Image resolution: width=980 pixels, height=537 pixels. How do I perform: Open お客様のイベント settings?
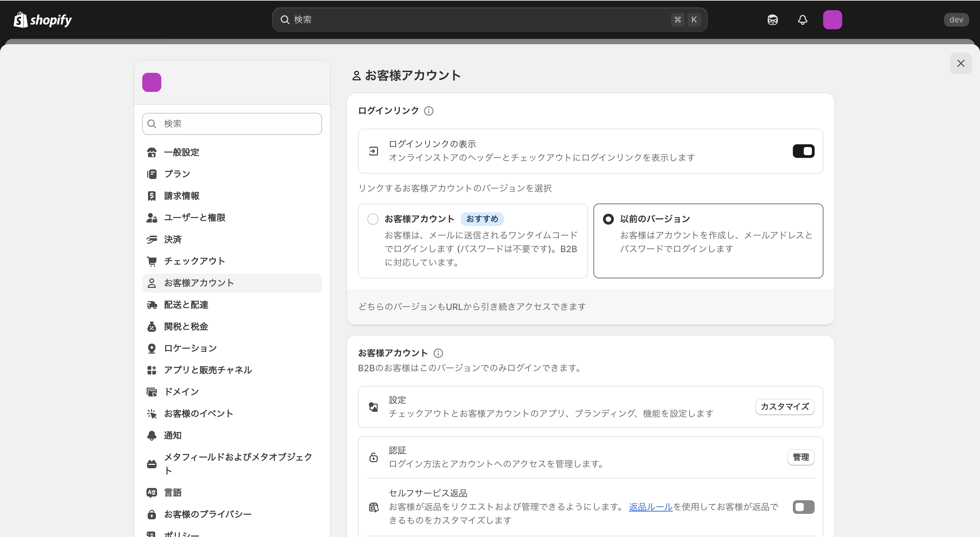point(232,414)
